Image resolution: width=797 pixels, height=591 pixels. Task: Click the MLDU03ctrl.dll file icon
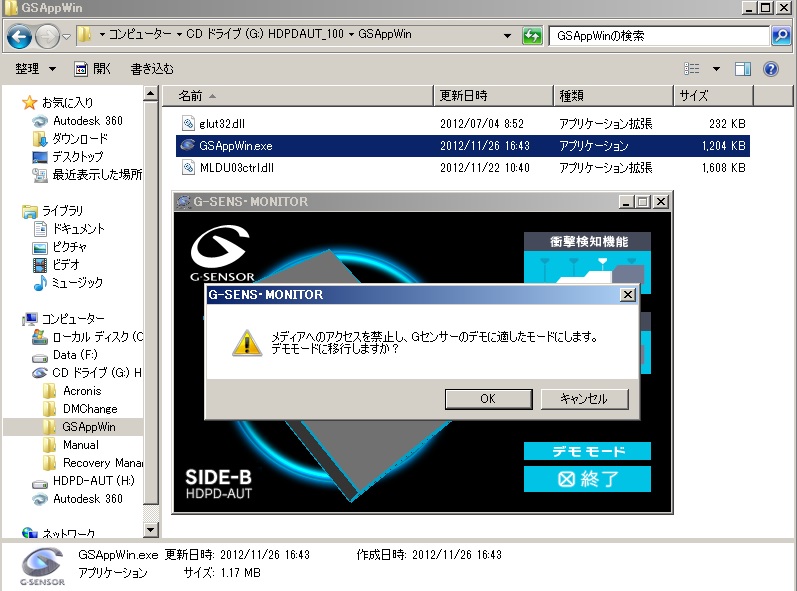188,167
